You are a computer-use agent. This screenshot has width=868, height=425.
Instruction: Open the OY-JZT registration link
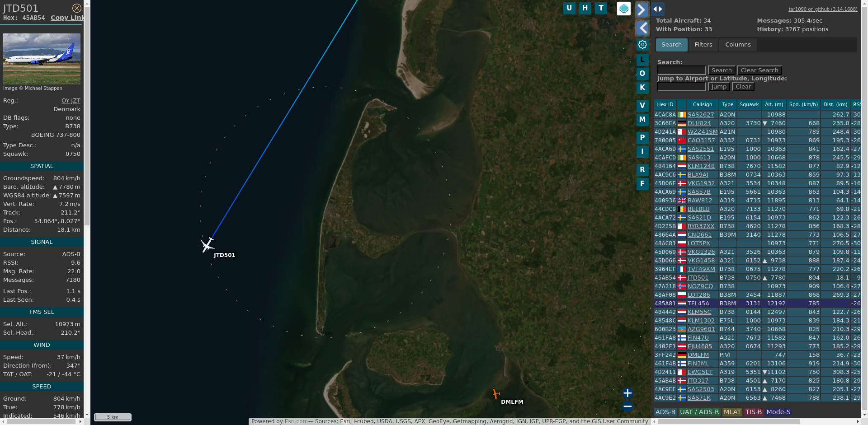click(x=71, y=101)
